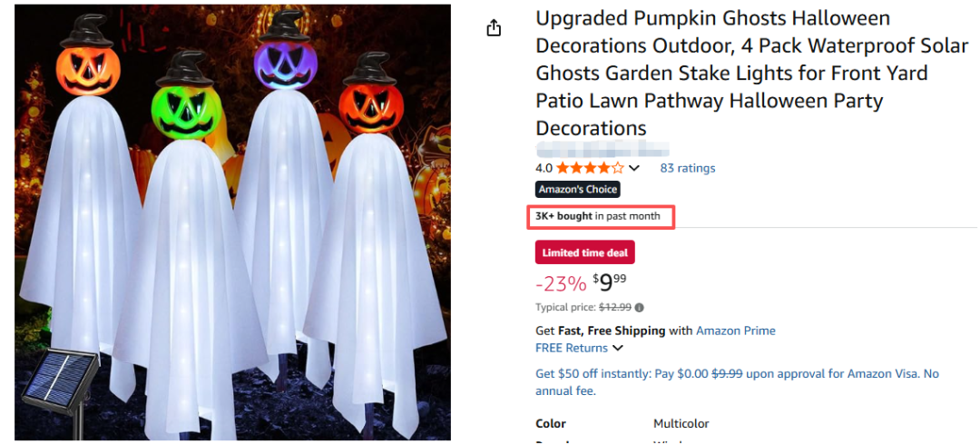Select the Multicolor color value
Screen dimensions: 980x444
pos(681,423)
